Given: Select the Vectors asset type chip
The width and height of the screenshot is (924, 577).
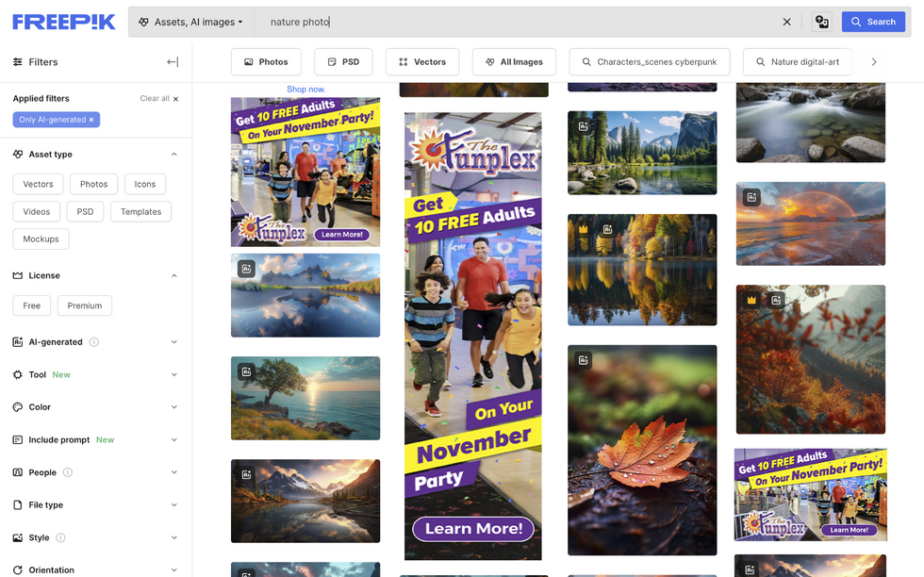Looking at the screenshot, I should (x=38, y=184).
